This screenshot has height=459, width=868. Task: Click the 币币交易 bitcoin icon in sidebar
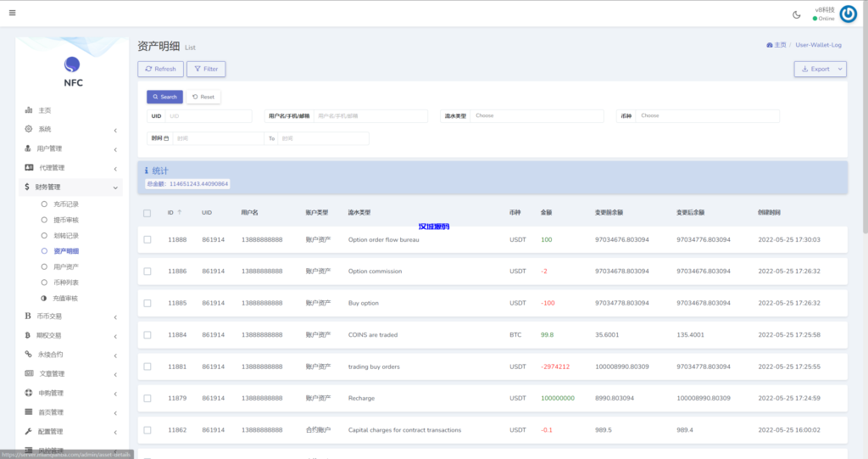tap(29, 316)
